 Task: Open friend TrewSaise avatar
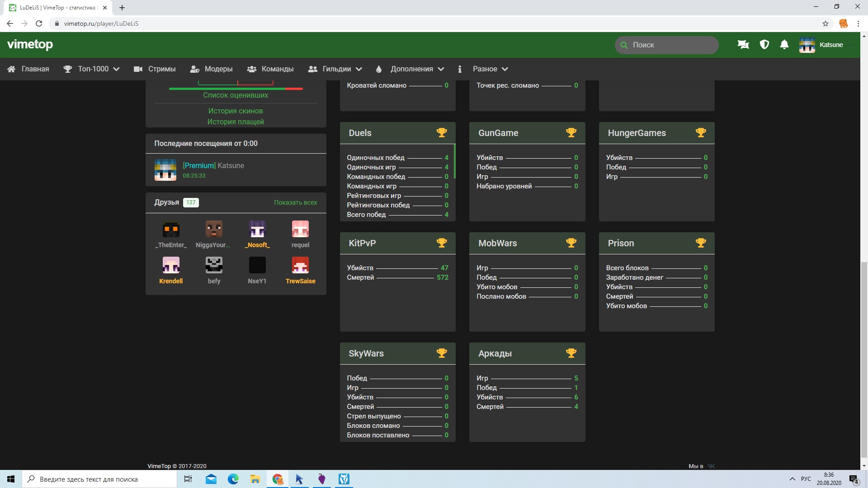(x=300, y=265)
